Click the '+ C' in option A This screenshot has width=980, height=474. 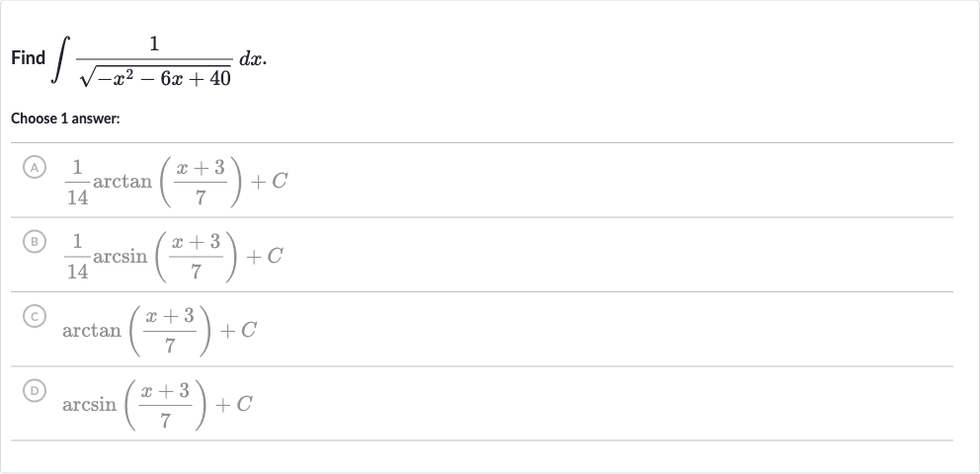[270, 182]
